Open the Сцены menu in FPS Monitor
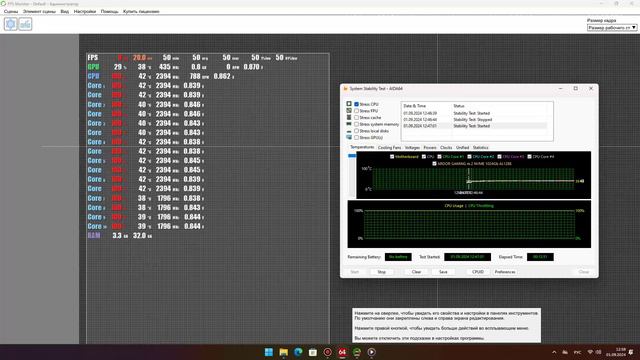The height and width of the screenshot is (360, 640). tap(11, 11)
